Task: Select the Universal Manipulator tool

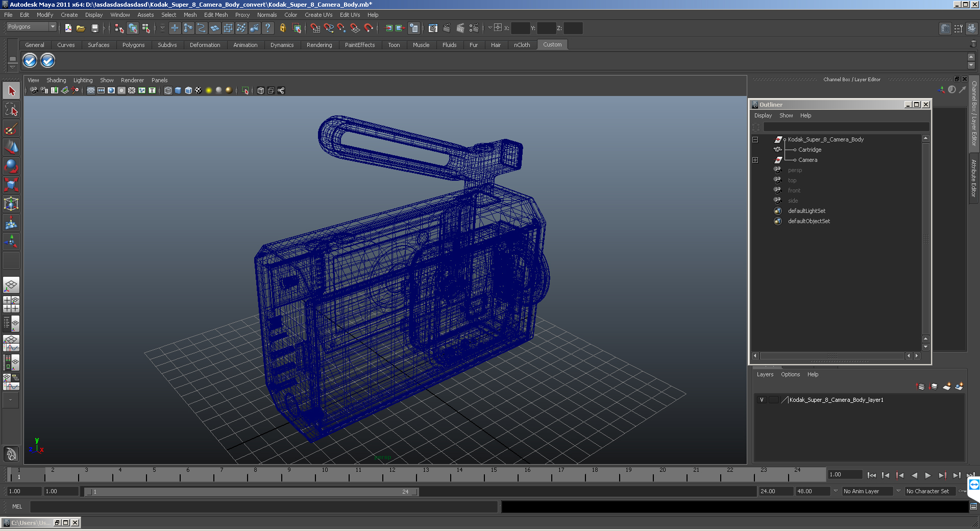Action: [x=11, y=204]
